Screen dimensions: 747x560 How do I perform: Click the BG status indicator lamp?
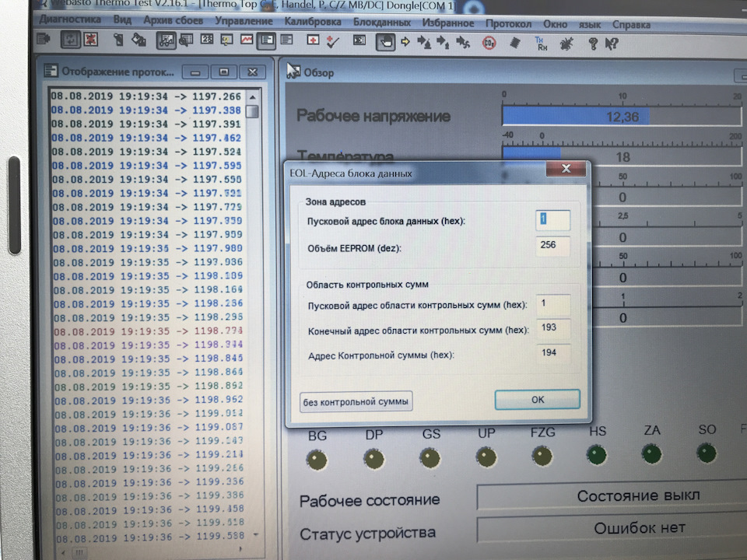[317, 460]
